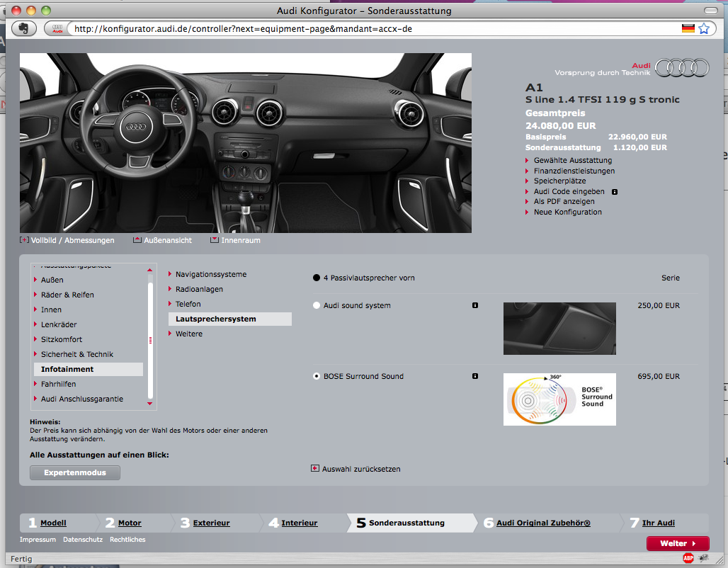Image resolution: width=728 pixels, height=568 pixels.
Task: Expand the Sitzkomfort category
Action: 62,339
